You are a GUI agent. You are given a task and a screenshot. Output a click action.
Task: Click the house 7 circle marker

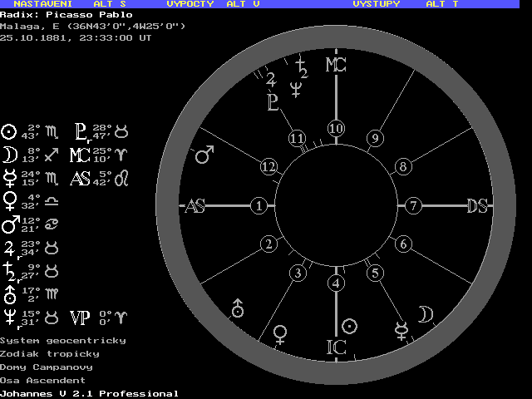(413, 206)
